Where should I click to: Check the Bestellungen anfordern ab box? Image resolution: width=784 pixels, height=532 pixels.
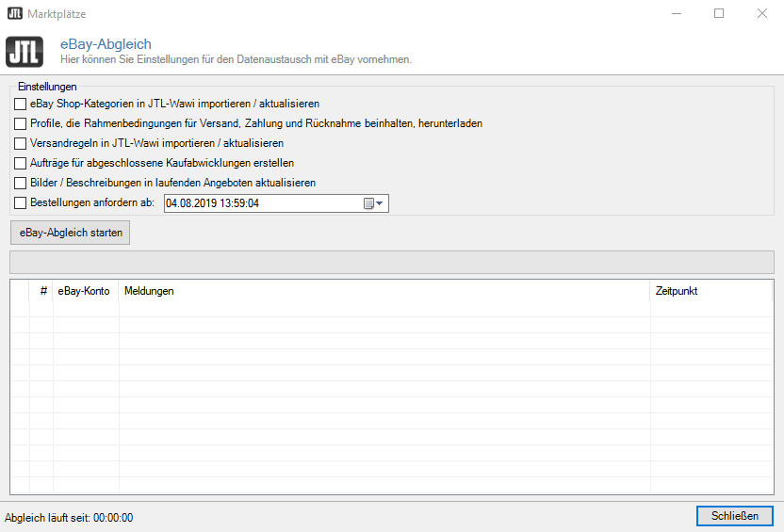click(21, 202)
